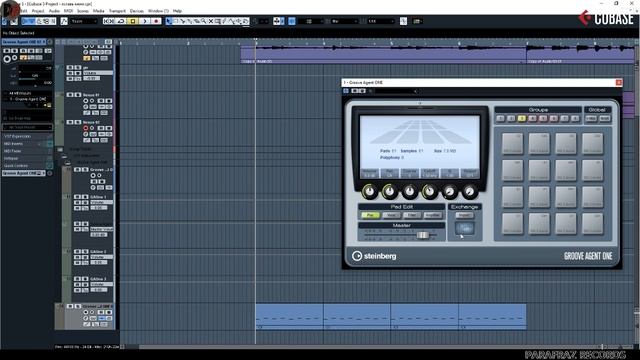
Task: Open the track preset dropdown in Inspector
Action: (x=27, y=127)
